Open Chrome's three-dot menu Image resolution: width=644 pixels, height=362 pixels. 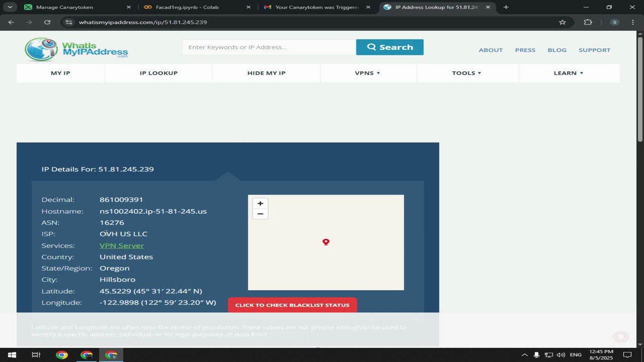pos(633,22)
